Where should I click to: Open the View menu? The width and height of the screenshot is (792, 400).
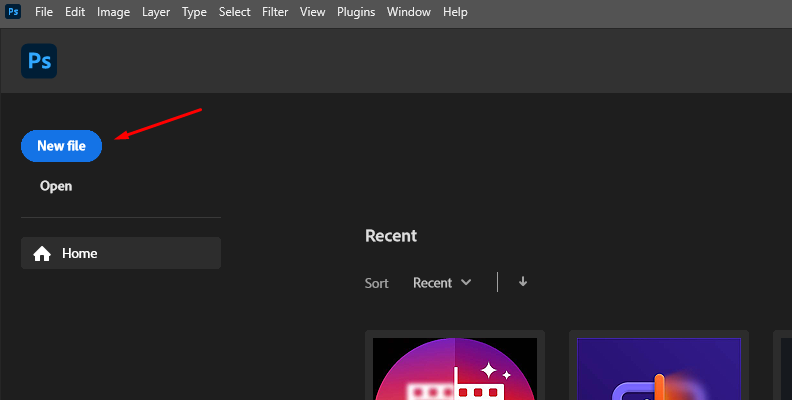pos(312,12)
